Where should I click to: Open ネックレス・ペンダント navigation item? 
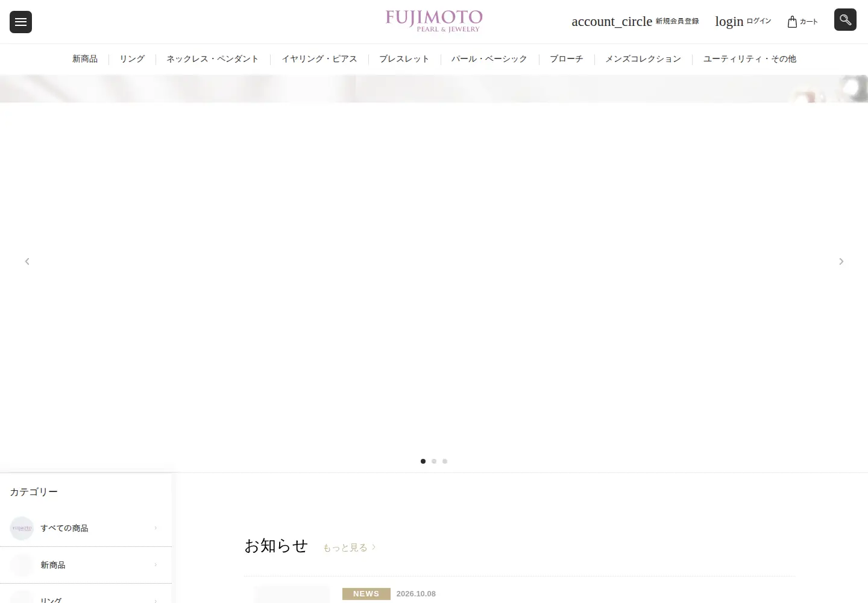213,59
